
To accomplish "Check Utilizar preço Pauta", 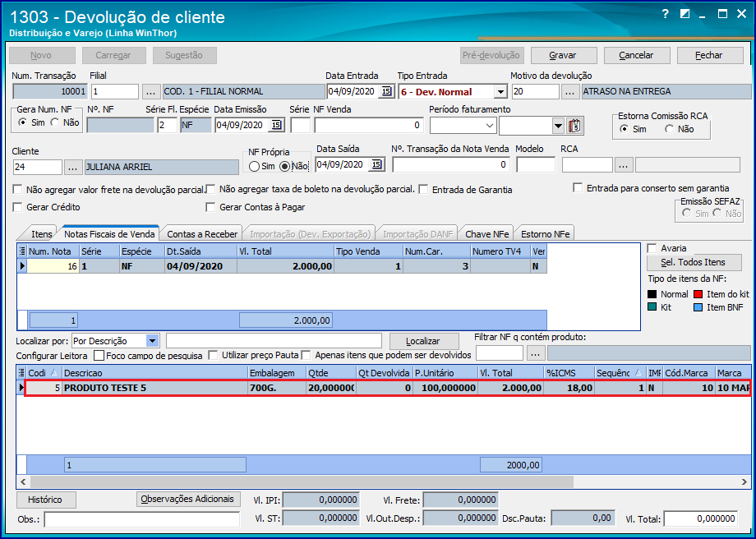I will (x=213, y=355).
